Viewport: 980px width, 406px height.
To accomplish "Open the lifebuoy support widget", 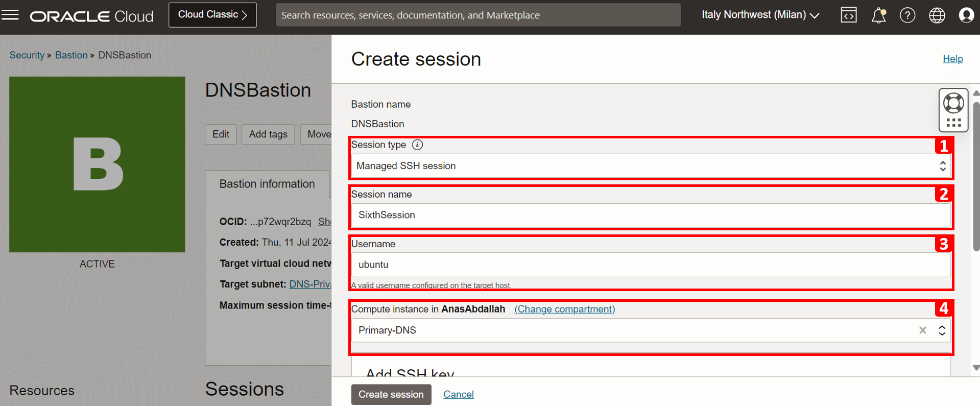I will 953,104.
